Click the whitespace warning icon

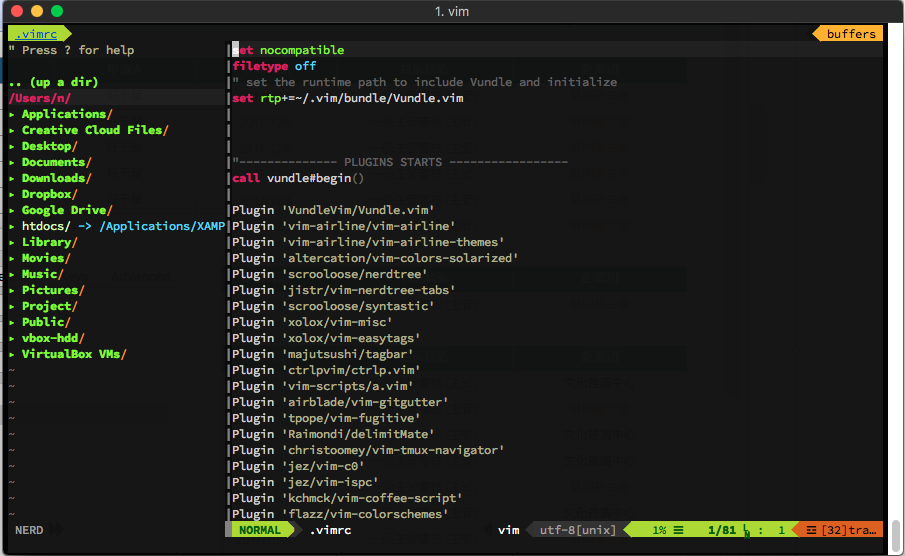811,530
